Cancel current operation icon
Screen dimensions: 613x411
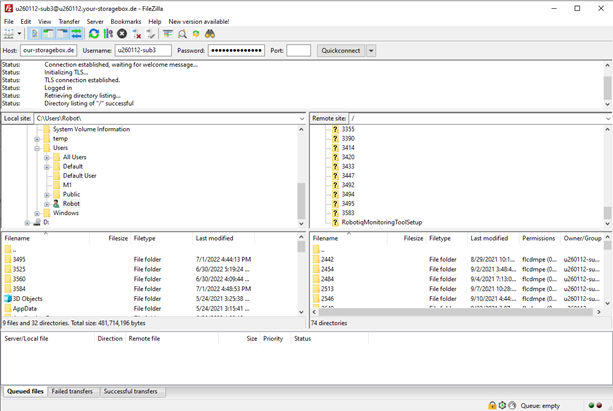122,34
